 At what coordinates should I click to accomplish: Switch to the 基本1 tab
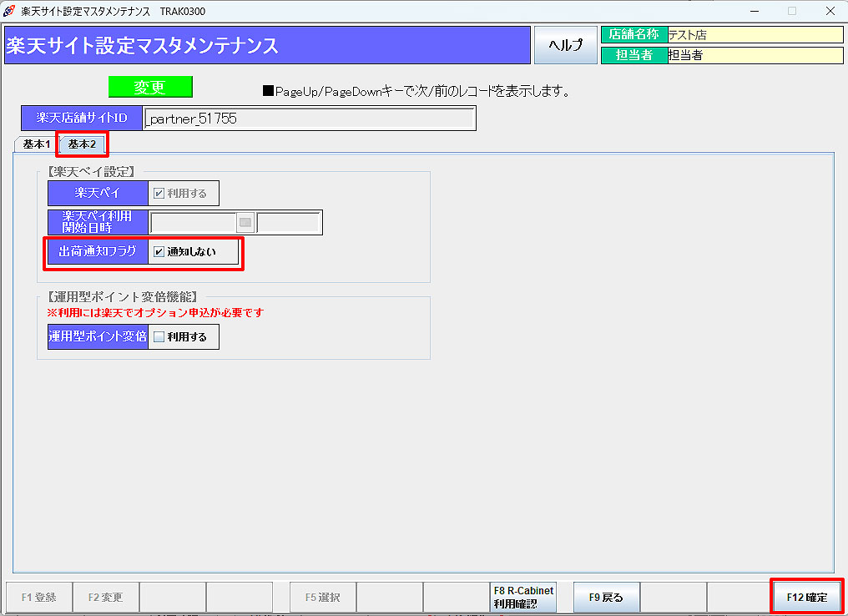tap(36, 144)
